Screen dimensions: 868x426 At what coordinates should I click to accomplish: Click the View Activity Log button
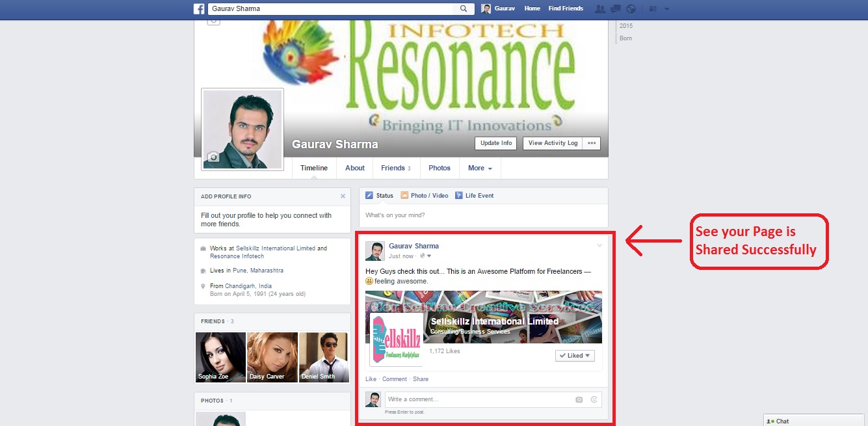coord(553,143)
